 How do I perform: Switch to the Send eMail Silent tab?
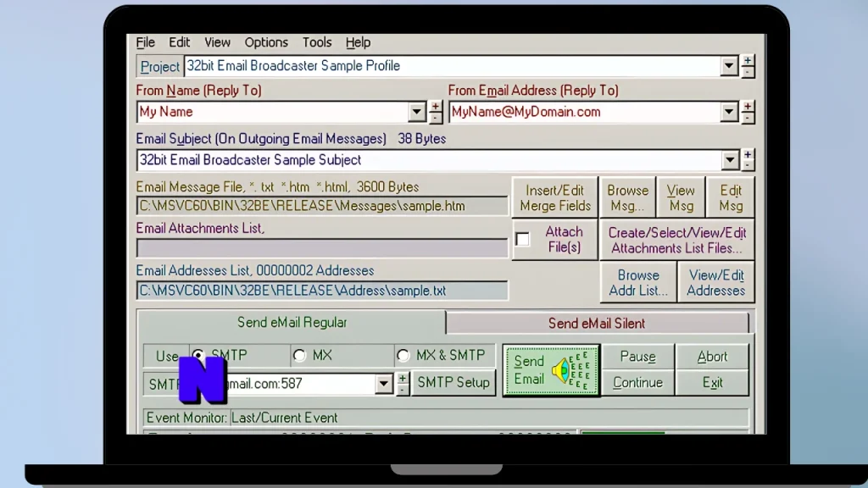point(596,323)
